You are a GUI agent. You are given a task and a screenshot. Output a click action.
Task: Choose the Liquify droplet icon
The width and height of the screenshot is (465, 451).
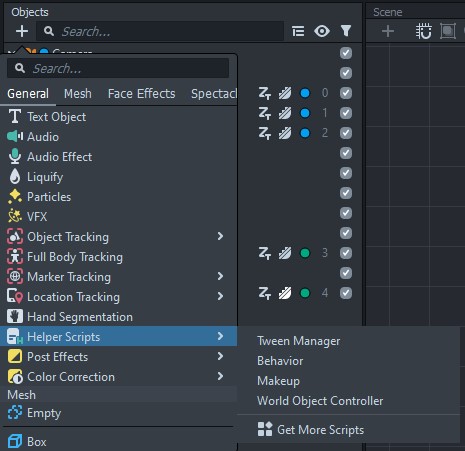15,177
